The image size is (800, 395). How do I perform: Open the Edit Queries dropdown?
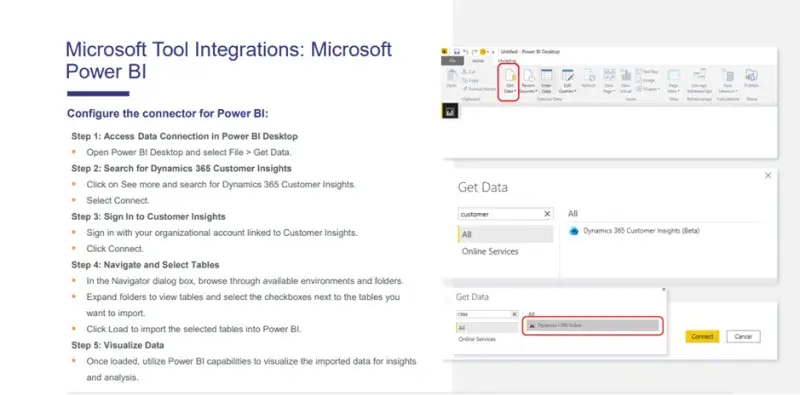tap(567, 81)
